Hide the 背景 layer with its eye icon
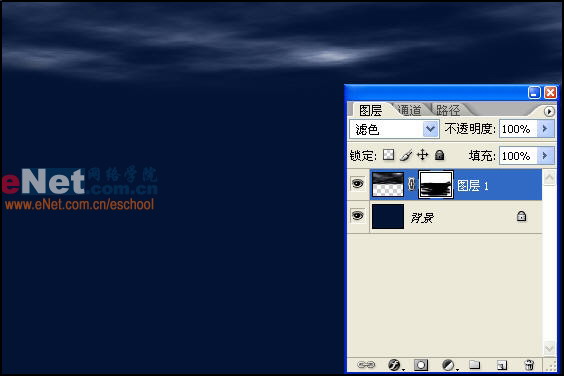 [x=358, y=216]
